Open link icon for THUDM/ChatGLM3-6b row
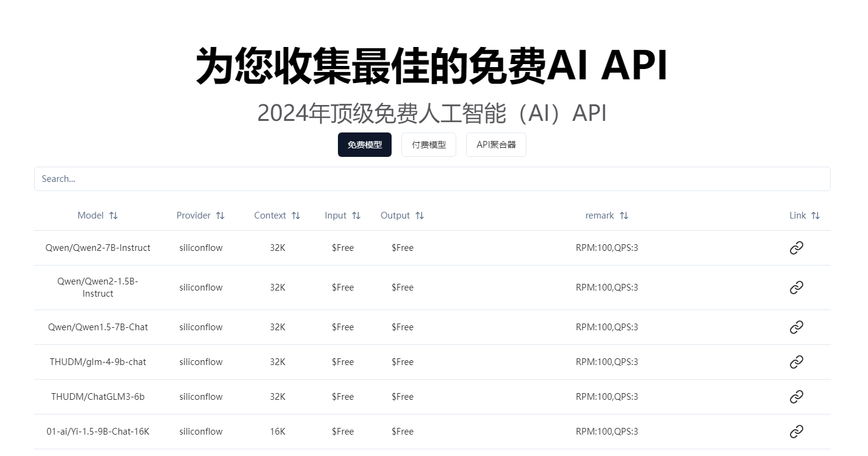 tap(796, 397)
